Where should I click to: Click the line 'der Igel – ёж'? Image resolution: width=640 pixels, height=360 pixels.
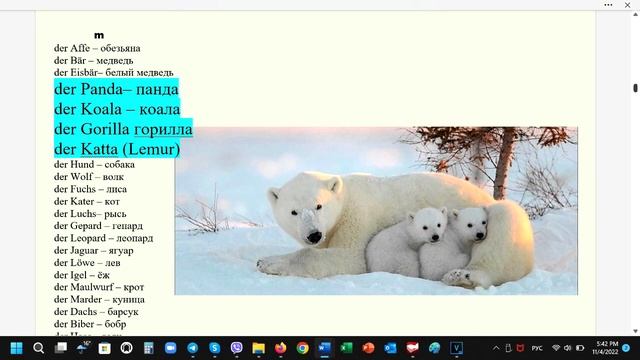pyautogui.click(x=82, y=275)
